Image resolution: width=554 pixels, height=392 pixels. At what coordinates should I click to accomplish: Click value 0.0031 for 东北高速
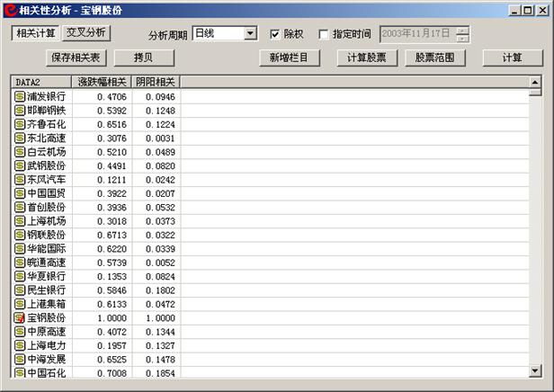pyautogui.click(x=160, y=138)
